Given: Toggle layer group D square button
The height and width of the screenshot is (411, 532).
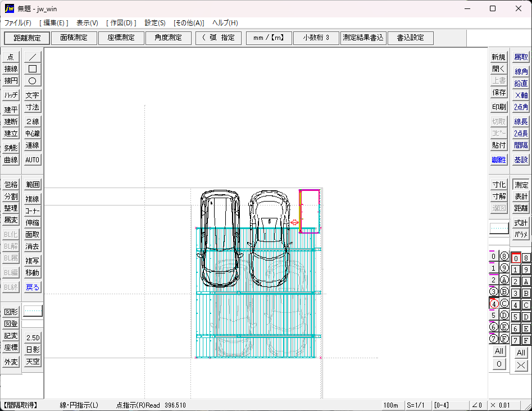Looking at the screenshot, I should coord(526,317).
